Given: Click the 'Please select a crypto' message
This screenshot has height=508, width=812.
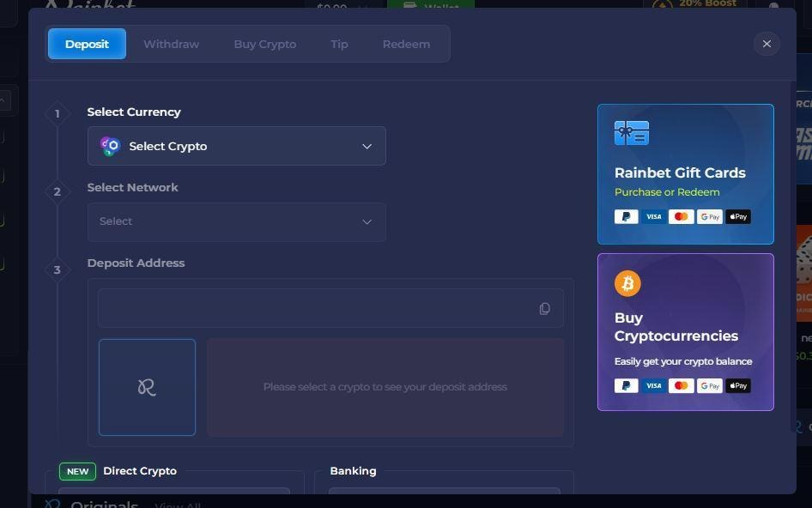Looking at the screenshot, I should pyautogui.click(x=385, y=387).
